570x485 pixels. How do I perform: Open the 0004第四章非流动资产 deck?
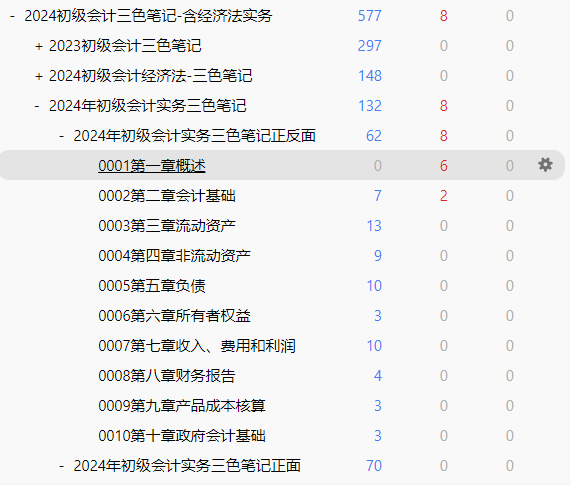174,256
